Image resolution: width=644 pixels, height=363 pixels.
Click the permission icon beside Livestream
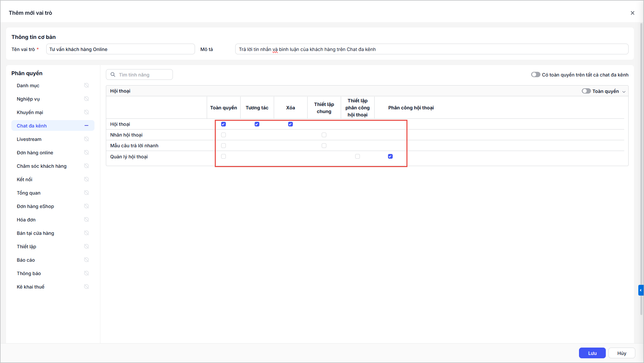click(86, 139)
